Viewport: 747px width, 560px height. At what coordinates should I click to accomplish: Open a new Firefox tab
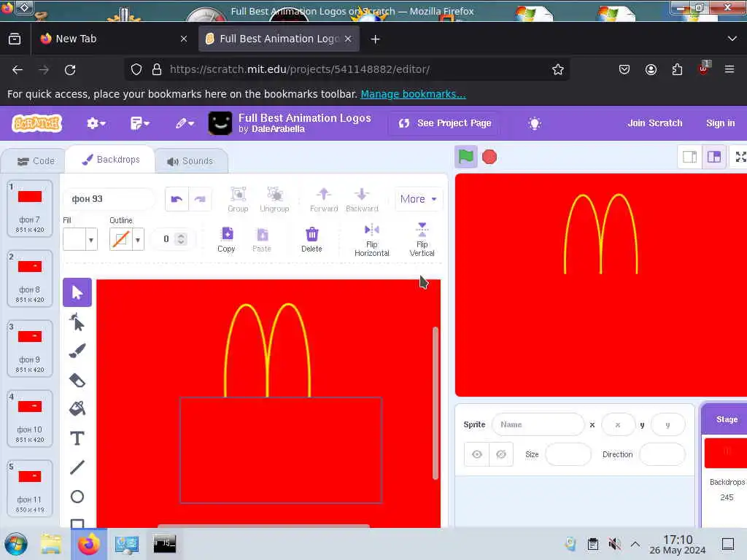[376, 39]
